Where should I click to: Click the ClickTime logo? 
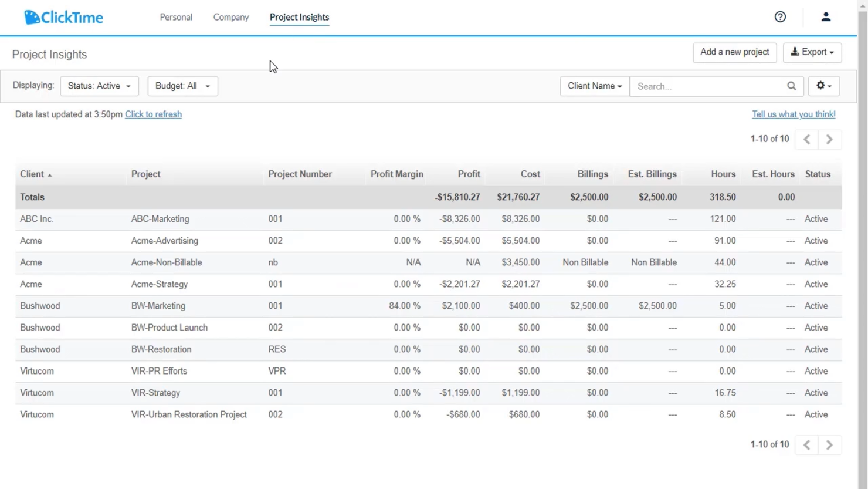point(63,16)
